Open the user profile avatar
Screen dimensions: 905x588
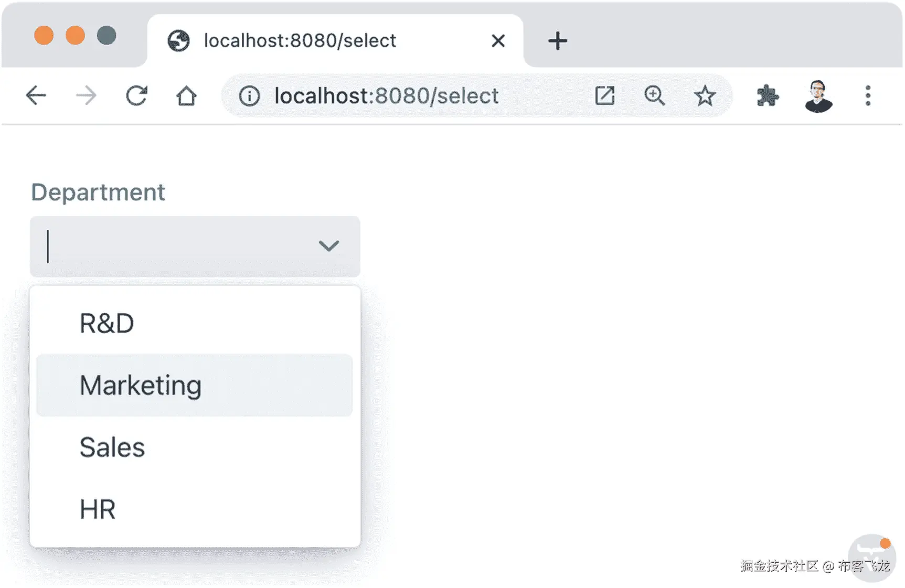pos(818,96)
